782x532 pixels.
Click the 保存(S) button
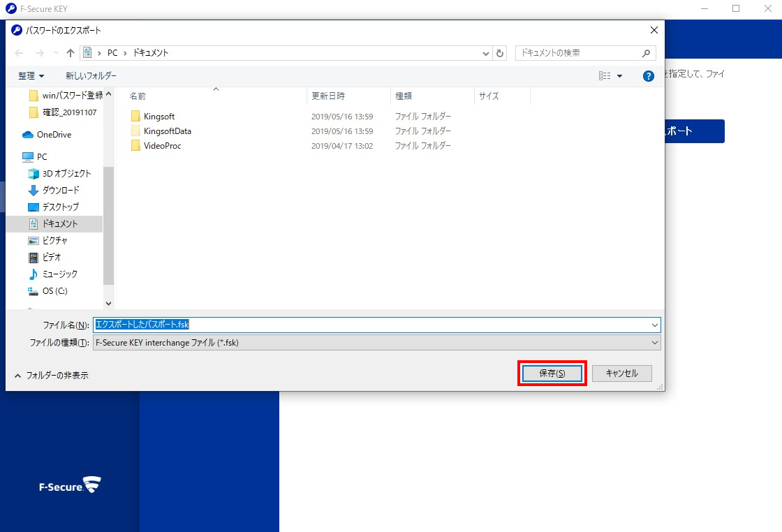[x=552, y=374]
